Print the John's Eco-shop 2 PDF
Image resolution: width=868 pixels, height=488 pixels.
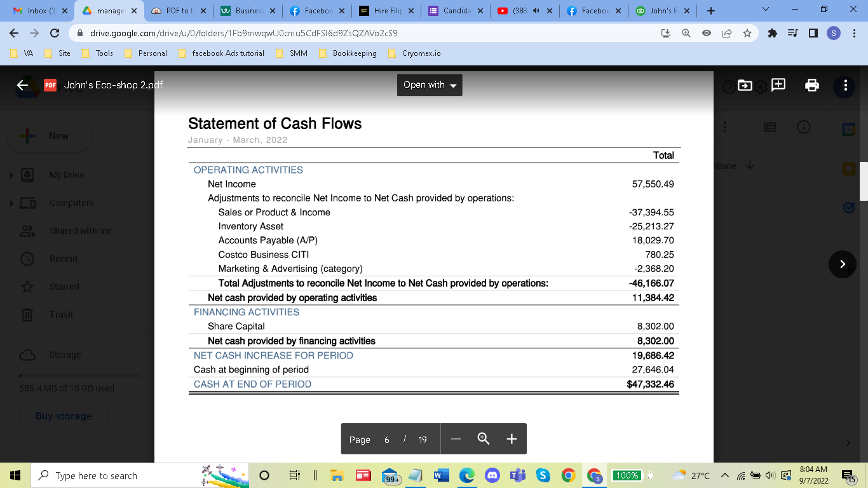click(812, 85)
